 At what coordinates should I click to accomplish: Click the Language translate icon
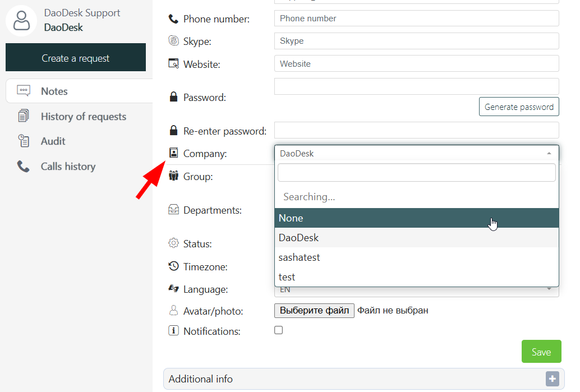[173, 288]
